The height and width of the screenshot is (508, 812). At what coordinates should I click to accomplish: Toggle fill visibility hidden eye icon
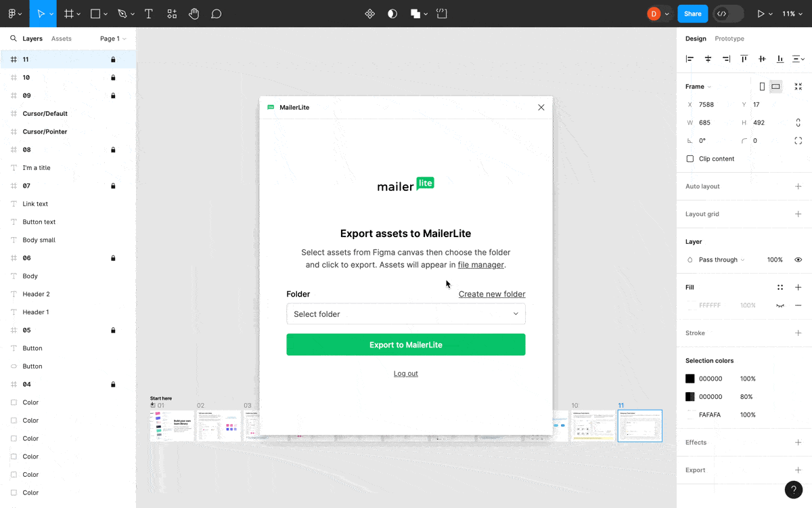point(780,305)
